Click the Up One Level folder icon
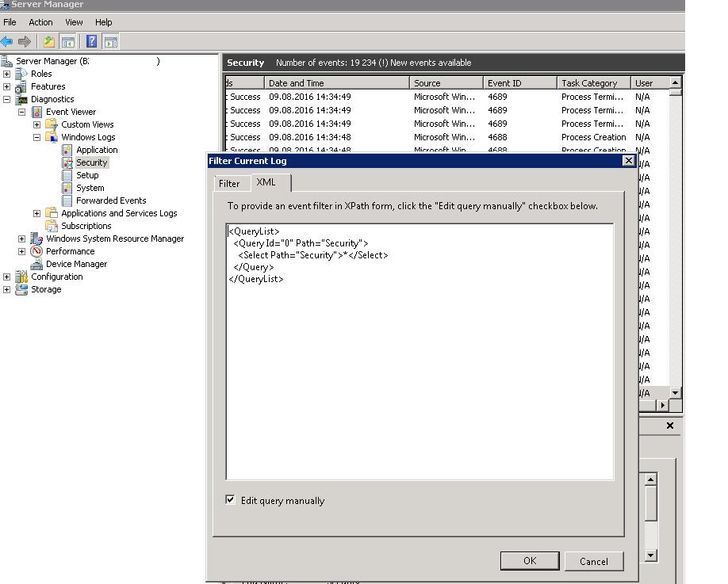The image size is (728, 584). (x=49, y=42)
